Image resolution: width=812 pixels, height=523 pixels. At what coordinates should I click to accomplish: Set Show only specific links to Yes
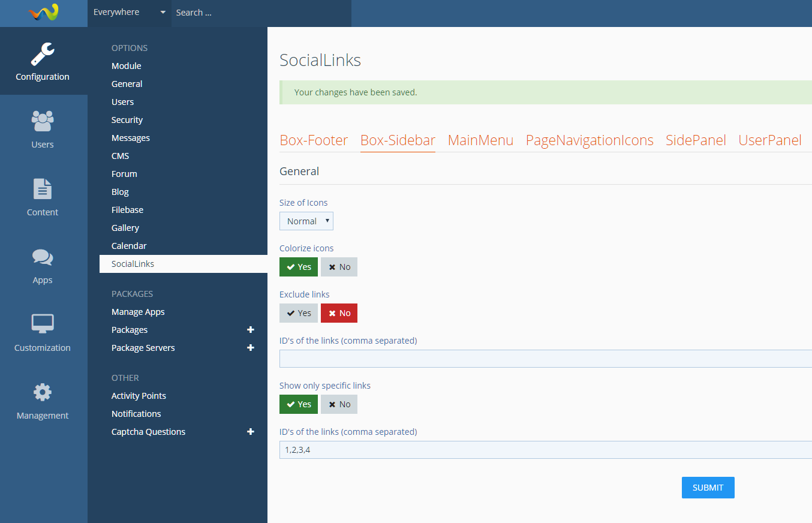(299, 404)
